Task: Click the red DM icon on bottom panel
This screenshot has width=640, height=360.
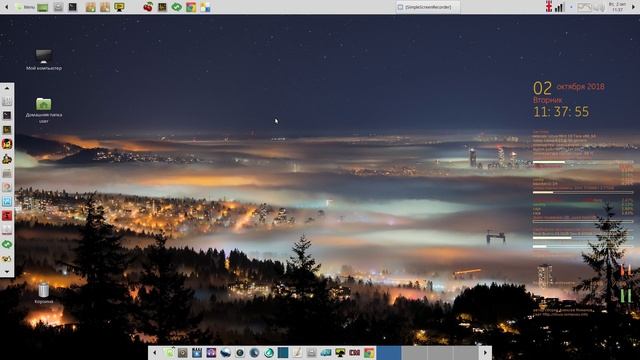Action: tap(354, 353)
